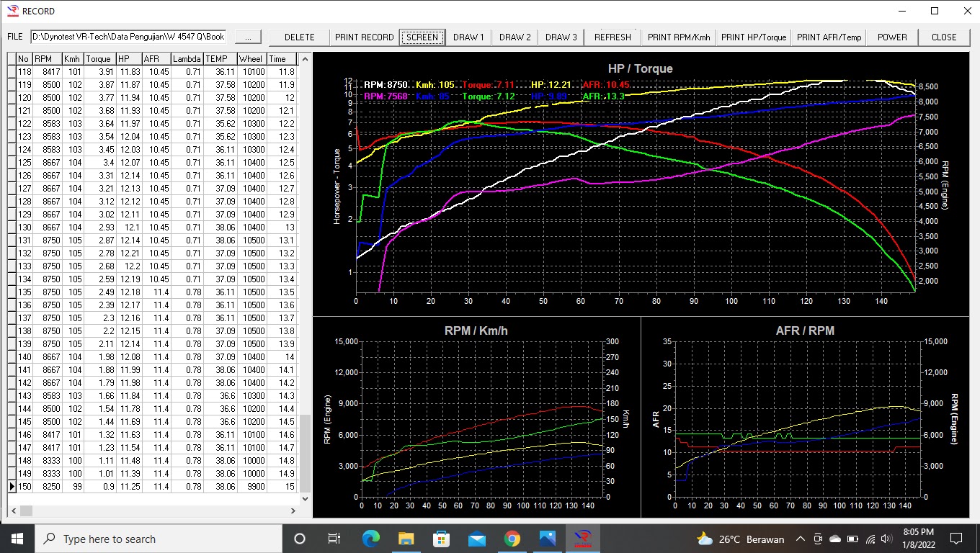Click horizontal scroll left arrow

[x=13, y=511]
